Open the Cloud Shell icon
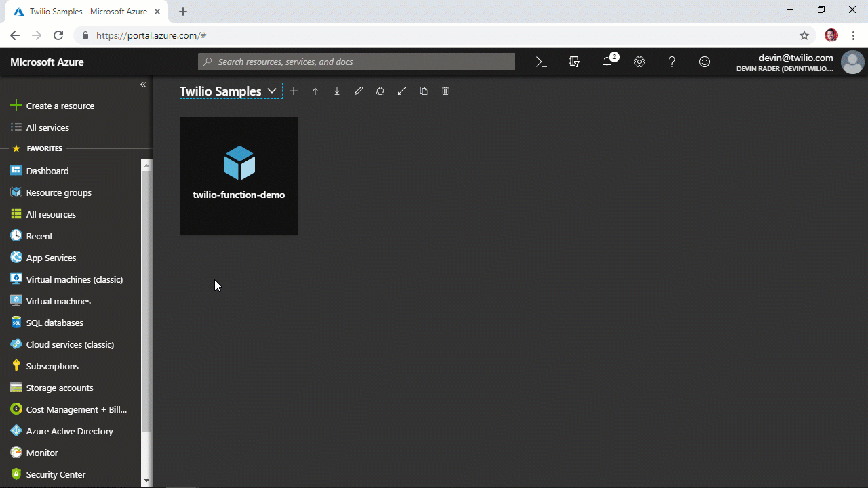This screenshot has height=488, width=868. [541, 62]
